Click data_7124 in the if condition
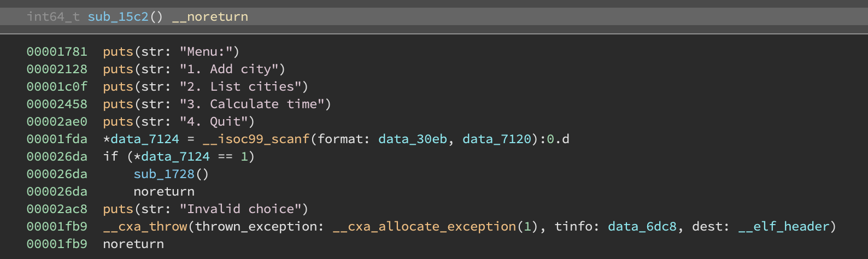 pos(175,157)
